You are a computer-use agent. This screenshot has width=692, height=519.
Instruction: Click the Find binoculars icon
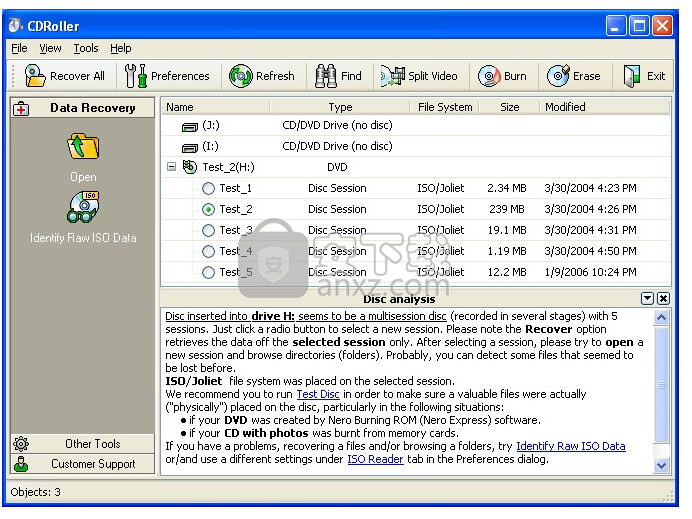tap(326, 76)
